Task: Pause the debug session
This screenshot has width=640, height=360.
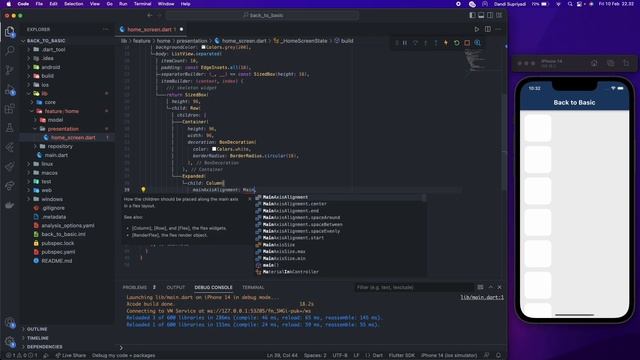Action: [405, 43]
